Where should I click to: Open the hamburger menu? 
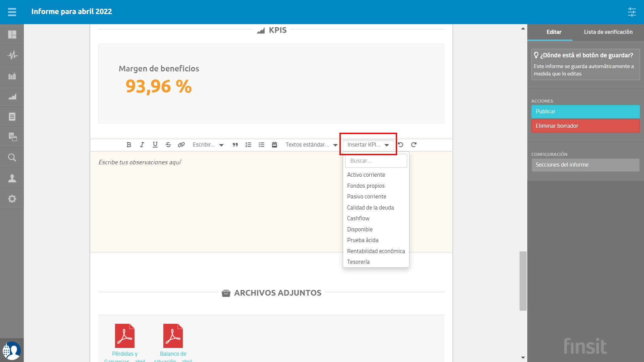(x=12, y=12)
